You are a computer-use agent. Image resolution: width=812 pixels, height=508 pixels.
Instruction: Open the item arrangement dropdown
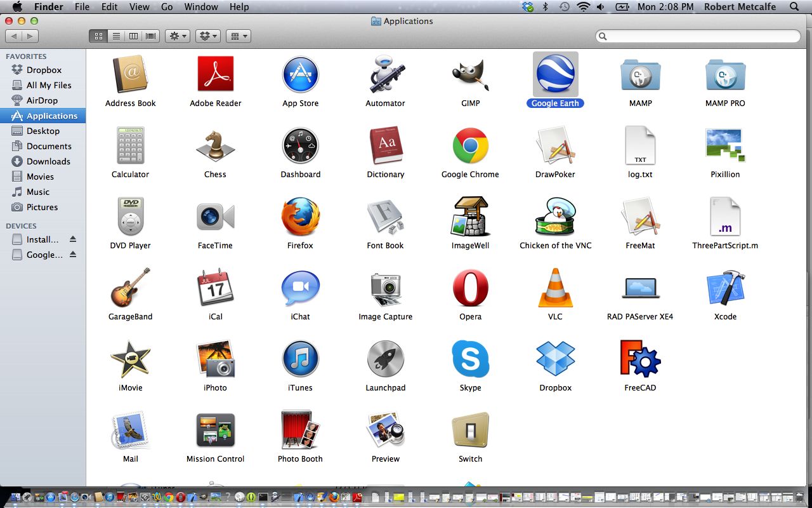click(x=239, y=36)
